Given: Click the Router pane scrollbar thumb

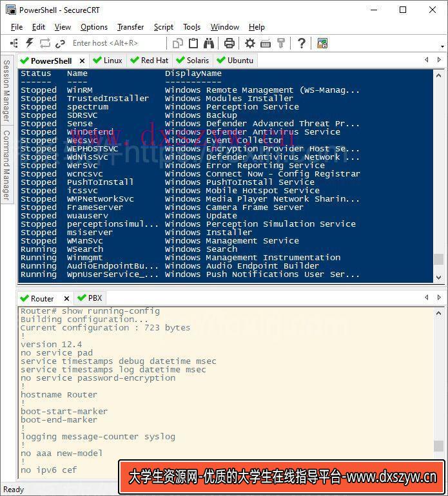Looking at the screenshot, I should point(438,446).
